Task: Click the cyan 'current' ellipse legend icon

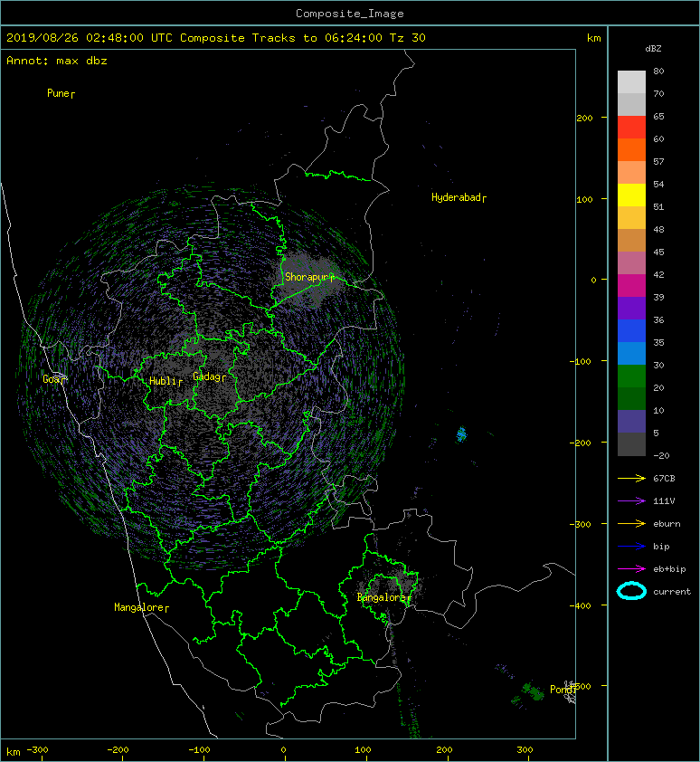Action: 631,591
